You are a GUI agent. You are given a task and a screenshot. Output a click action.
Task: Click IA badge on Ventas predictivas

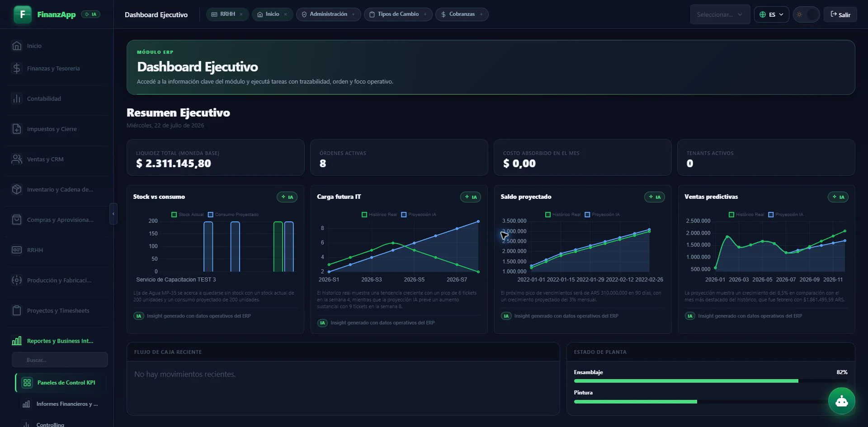point(838,197)
